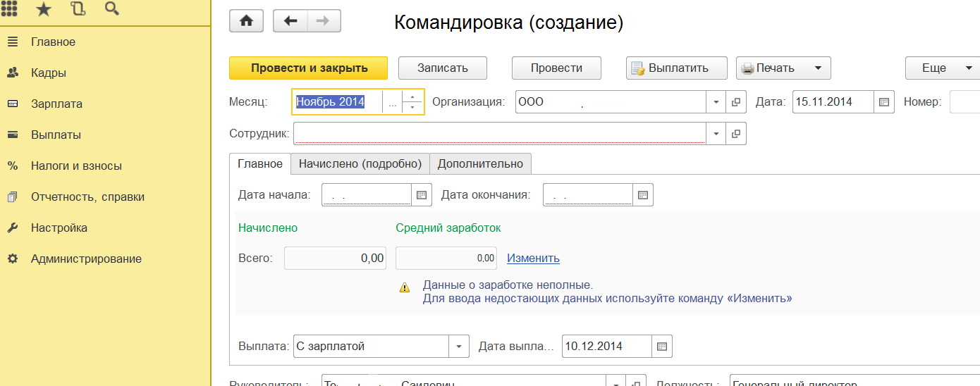The image size is (980, 386).
Task: Focus the Месяц field Ноябрь 2014
Action: 338,102
